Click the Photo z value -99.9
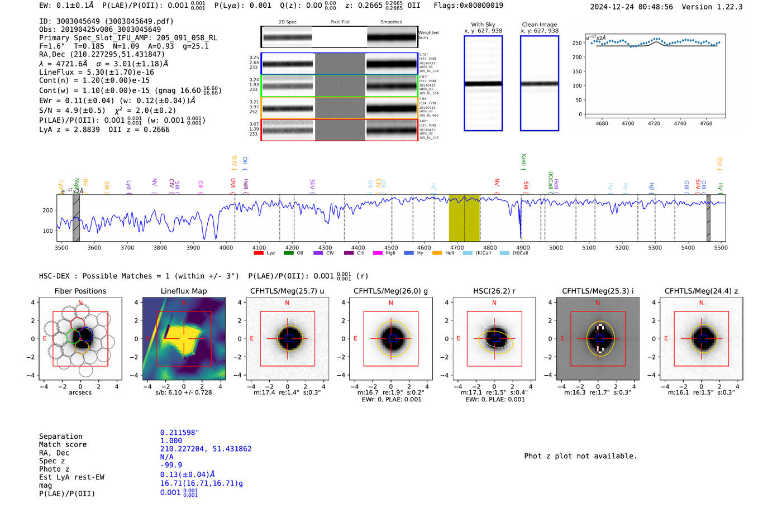 (171, 465)
